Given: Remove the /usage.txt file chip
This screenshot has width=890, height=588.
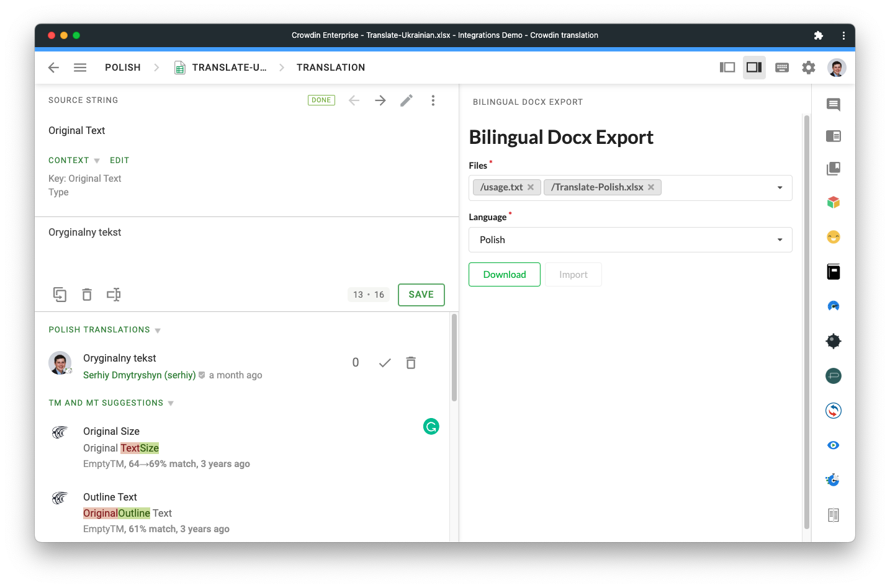Looking at the screenshot, I should [x=531, y=187].
